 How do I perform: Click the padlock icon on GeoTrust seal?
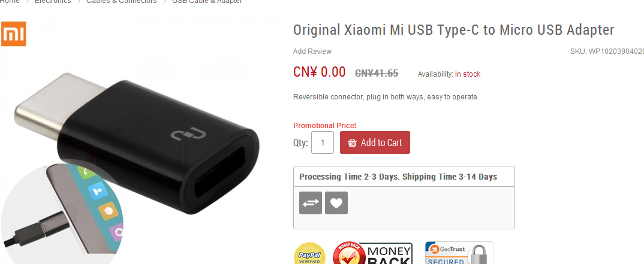pos(479,255)
